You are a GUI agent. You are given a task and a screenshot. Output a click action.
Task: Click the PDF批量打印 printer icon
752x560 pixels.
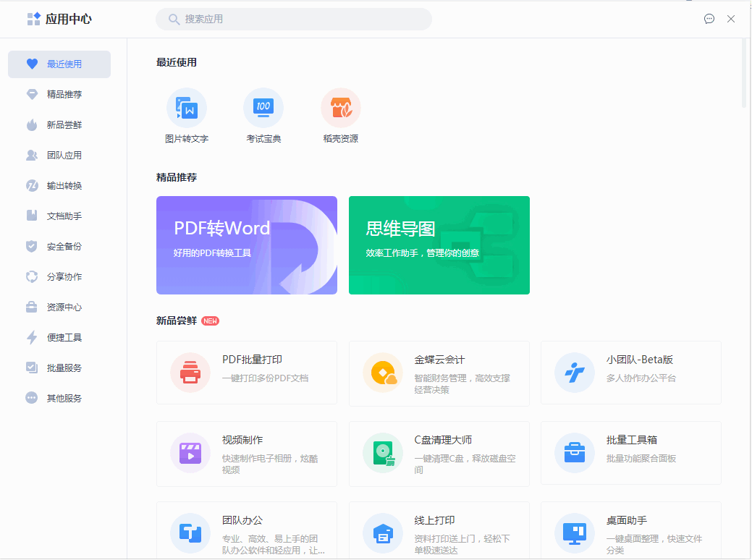click(190, 373)
